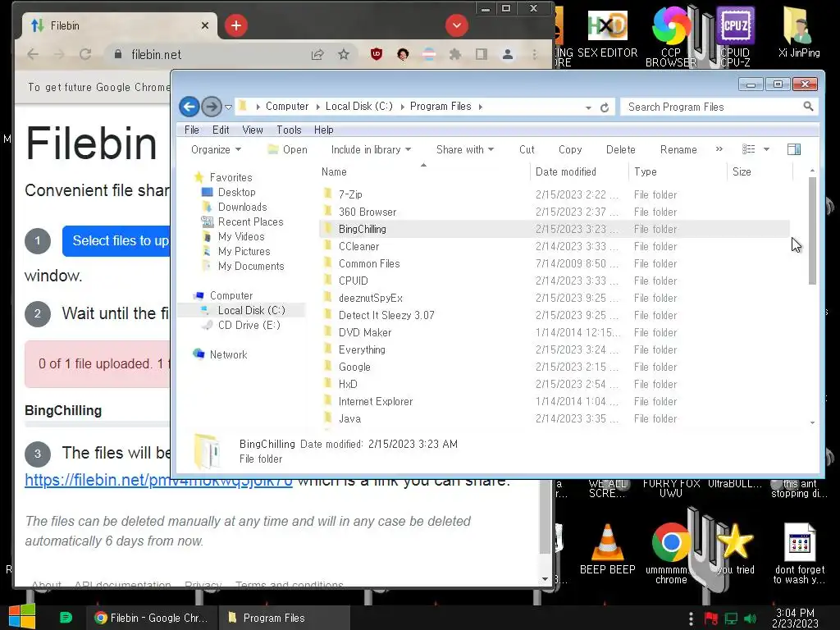Click the Chrome reload icon
The height and width of the screenshot is (630, 840).
pos(85,54)
